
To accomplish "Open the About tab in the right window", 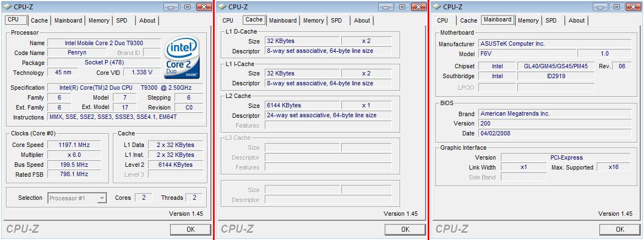I will tap(576, 20).
